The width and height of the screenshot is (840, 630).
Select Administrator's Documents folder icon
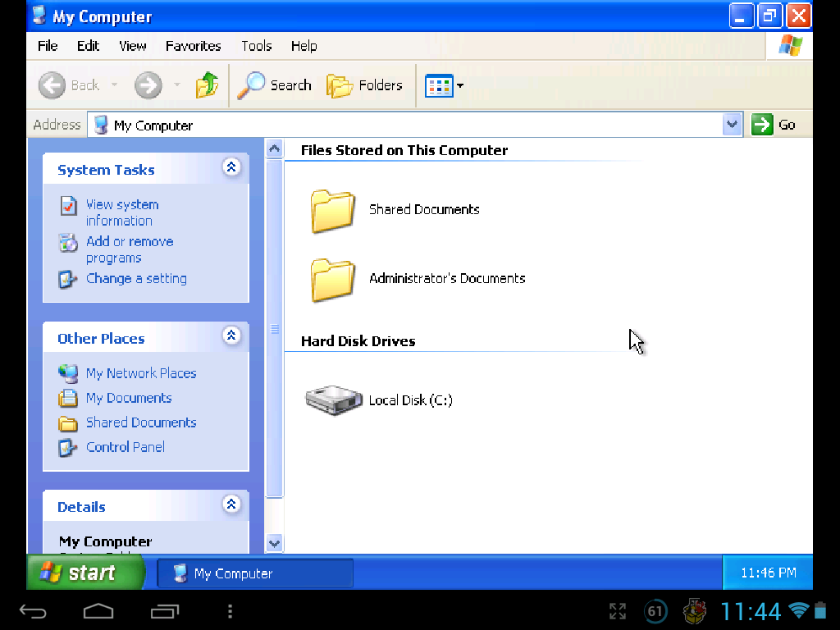pos(332,280)
